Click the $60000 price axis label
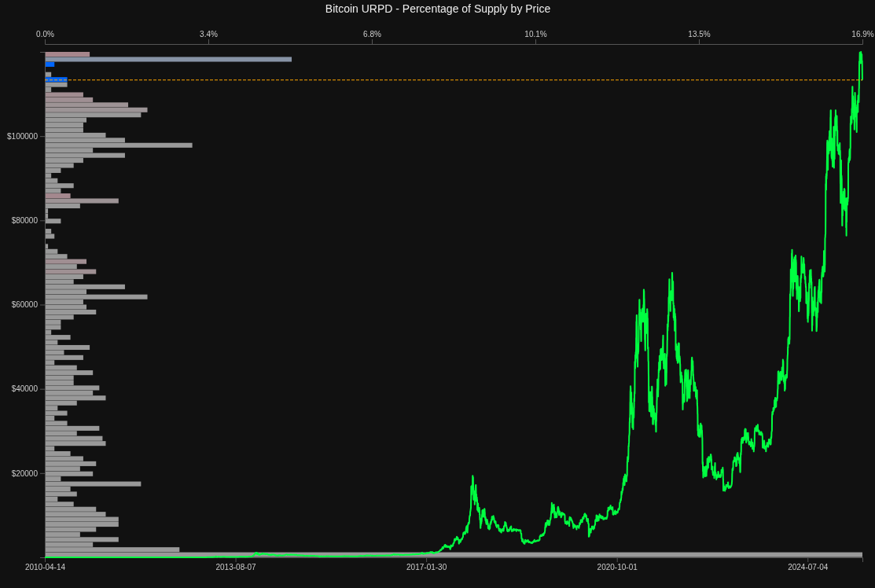 pos(24,304)
